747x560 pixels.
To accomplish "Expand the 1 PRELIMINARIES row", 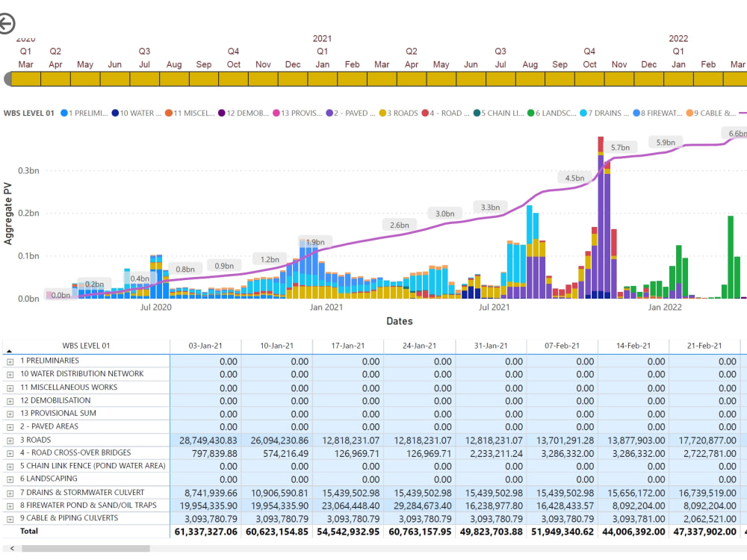I will [10, 361].
